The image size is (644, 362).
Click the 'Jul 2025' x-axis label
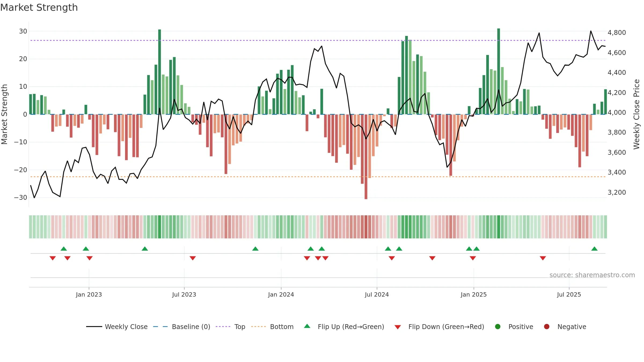[x=569, y=294]
